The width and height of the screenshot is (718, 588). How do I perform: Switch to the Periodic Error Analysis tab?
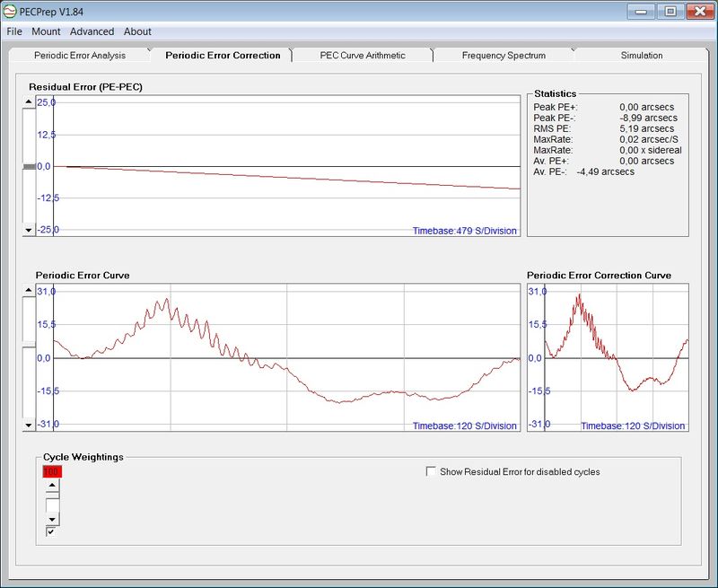pos(80,56)
